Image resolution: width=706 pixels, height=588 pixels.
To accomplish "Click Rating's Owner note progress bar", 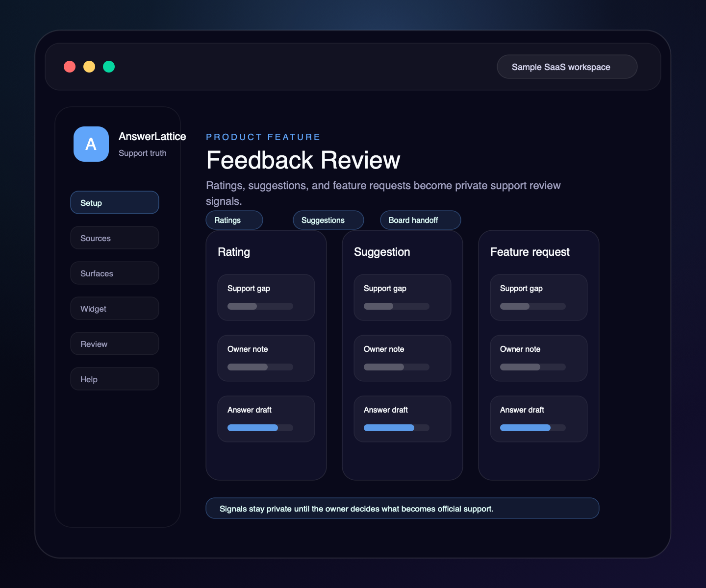I will click(x=260, y=367).
